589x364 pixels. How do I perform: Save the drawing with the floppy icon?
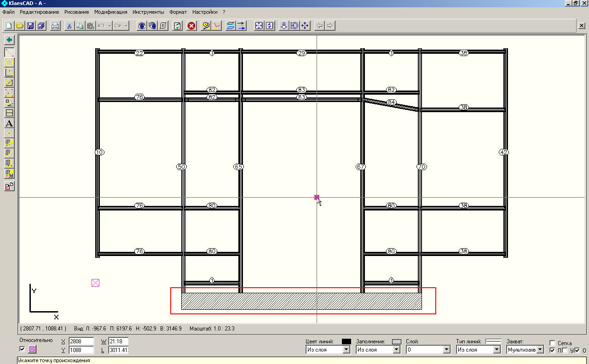point(30,26)
